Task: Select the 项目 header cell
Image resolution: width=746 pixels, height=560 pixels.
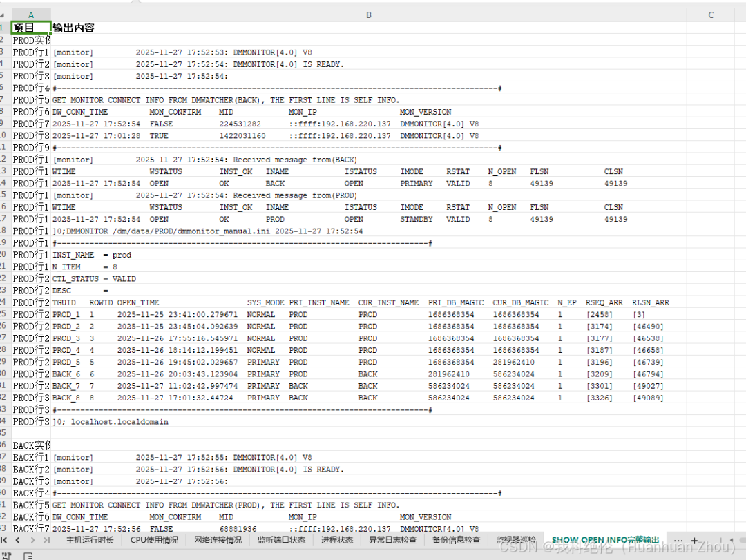Action: 31,28
